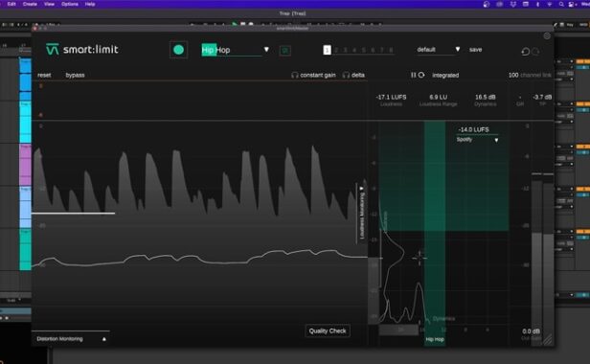
Task: Open the Edit menu
Action: (x=11, y=4)
